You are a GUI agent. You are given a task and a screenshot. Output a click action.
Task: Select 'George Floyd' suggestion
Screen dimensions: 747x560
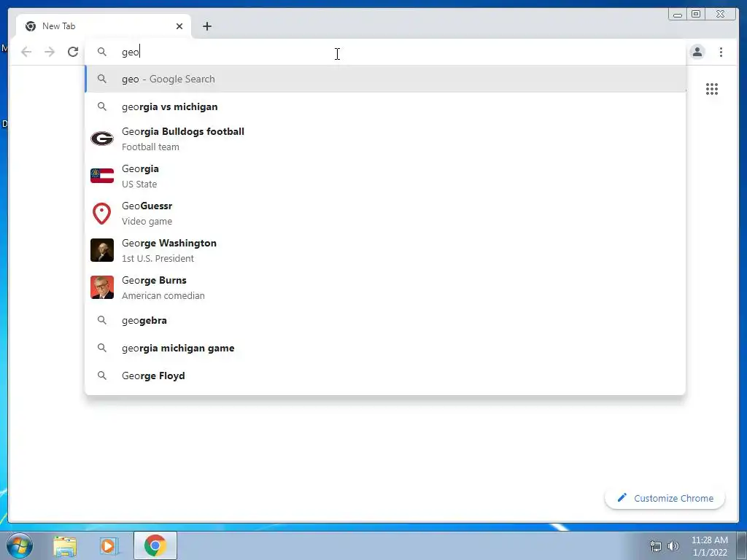(385, 376)
